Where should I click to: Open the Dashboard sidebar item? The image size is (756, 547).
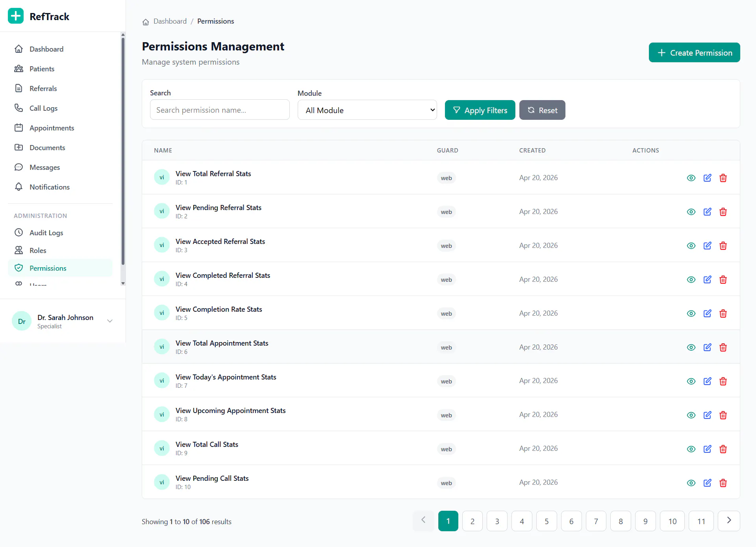pos(60,49)
